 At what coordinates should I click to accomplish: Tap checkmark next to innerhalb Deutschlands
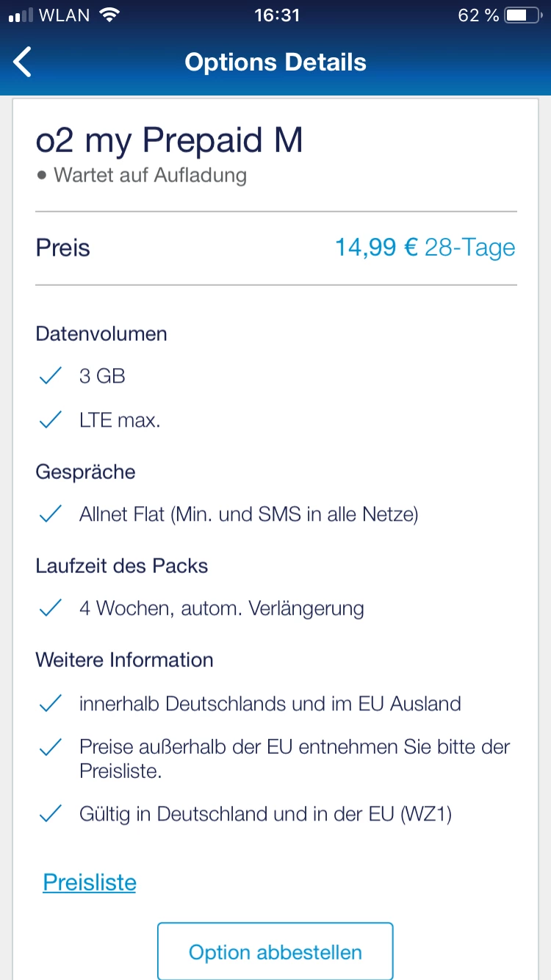click(50, 704)
